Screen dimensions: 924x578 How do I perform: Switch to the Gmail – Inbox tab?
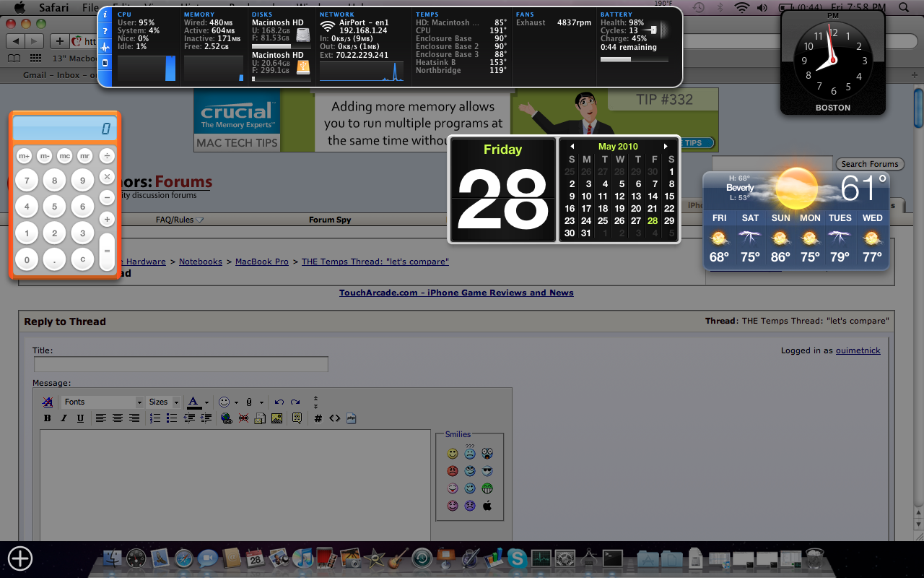pos(61,75)
